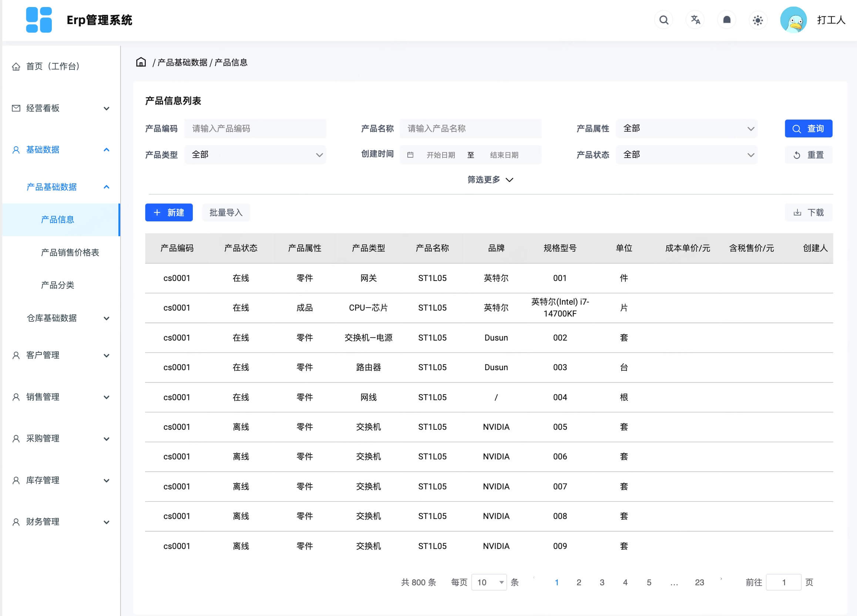
Task: Go to page 23 in pagination
Action: click(699, 582)
